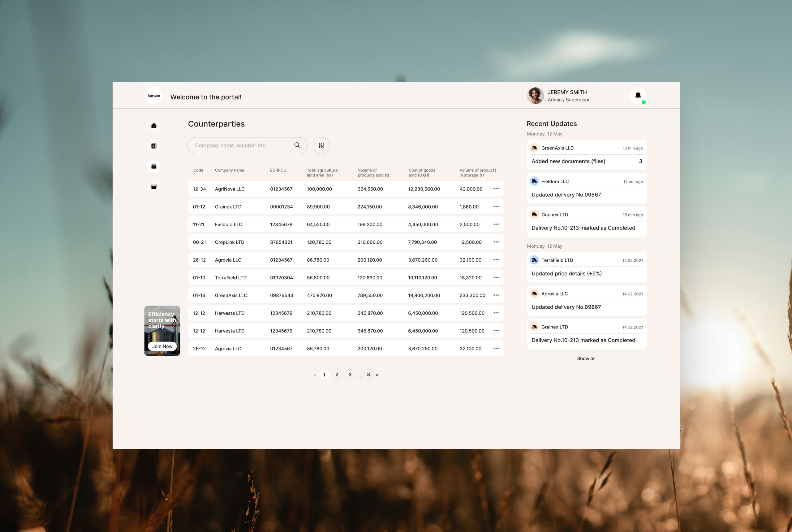The height and width of the screenshot is (532, 792).
Task: Go to page 3 of the table
Action: [x=350, y=375]
